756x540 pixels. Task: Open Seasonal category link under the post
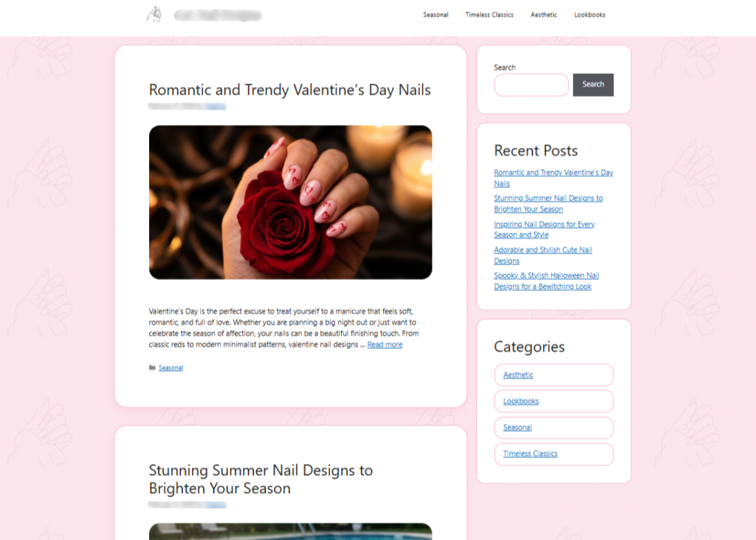coord(171,368)
